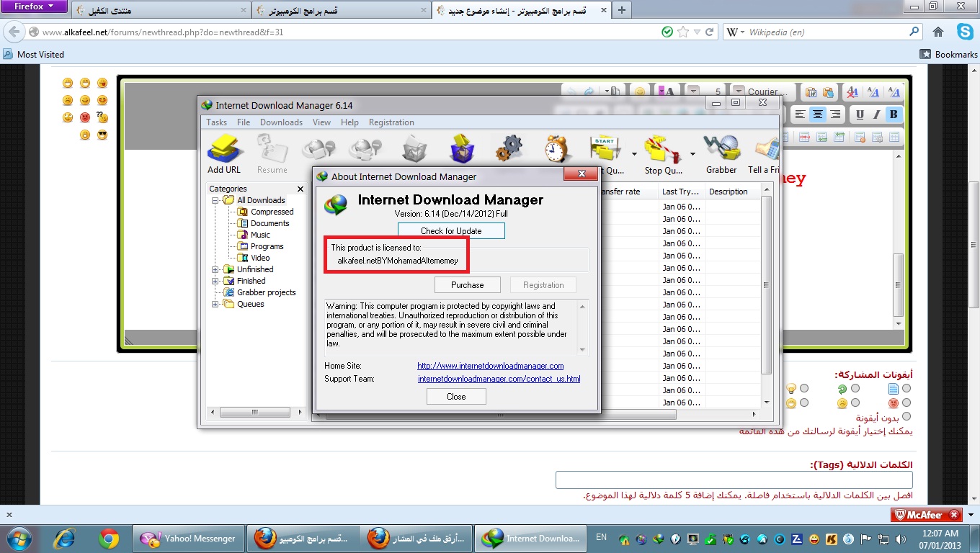This screenshot has height=553, width=980.
Task: Apply Underline formatting in the editor toolbar
Action: (x=860, y=114)
